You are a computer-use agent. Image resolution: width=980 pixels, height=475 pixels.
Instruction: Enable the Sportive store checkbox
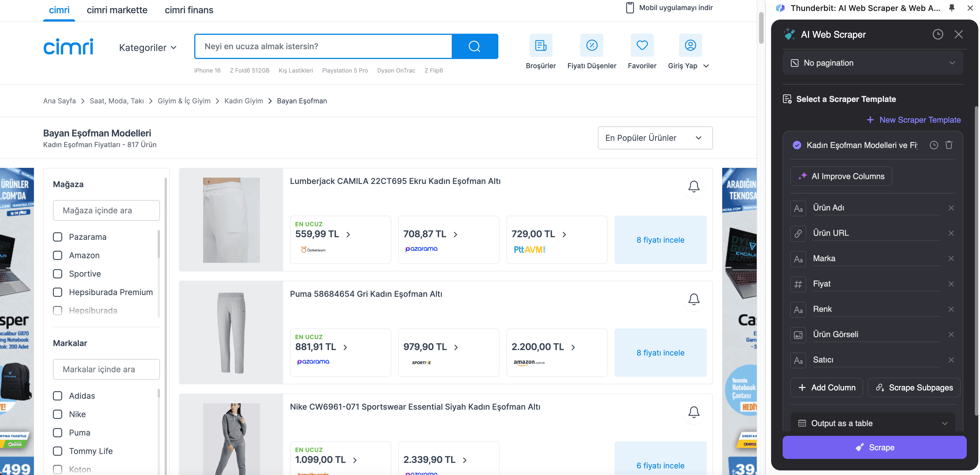tap(58, 274)
